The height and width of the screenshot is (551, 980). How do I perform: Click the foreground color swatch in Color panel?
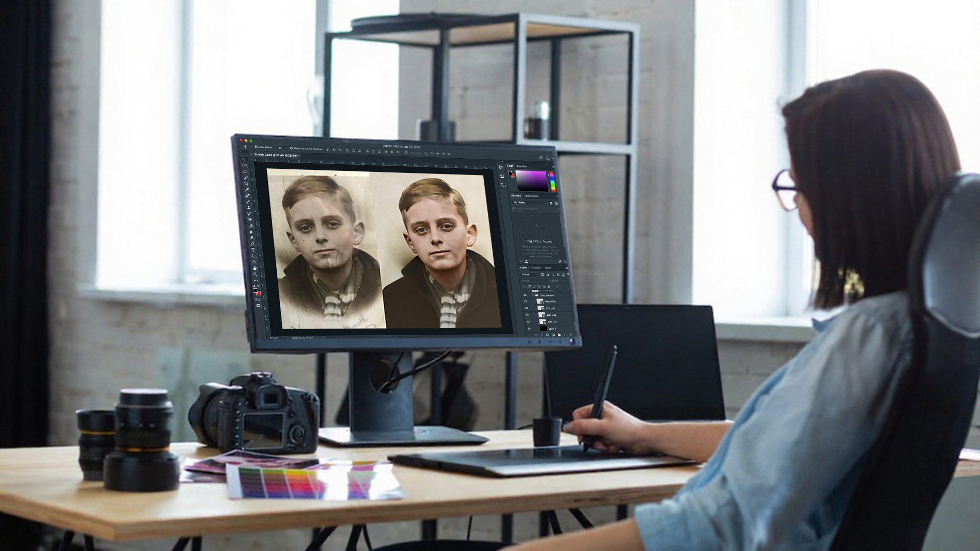tap(510, 173)
